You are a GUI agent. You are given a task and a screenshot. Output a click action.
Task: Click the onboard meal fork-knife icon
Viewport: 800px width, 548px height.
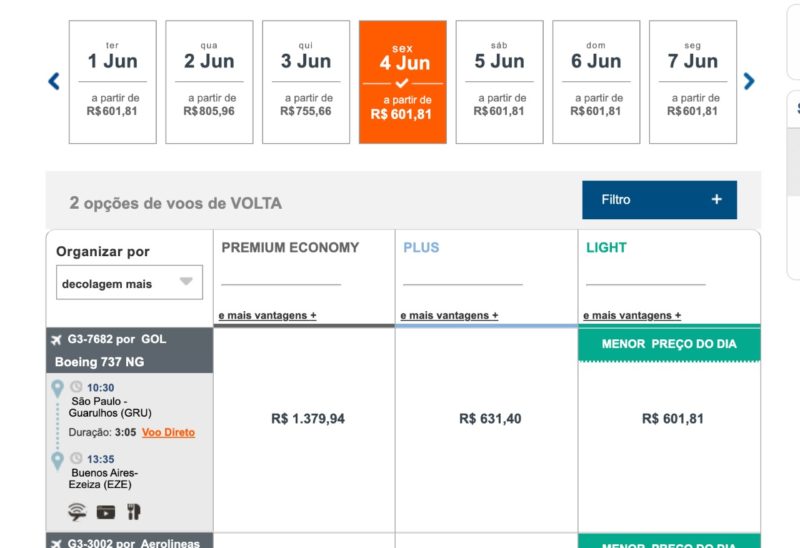tap(133, 512)
